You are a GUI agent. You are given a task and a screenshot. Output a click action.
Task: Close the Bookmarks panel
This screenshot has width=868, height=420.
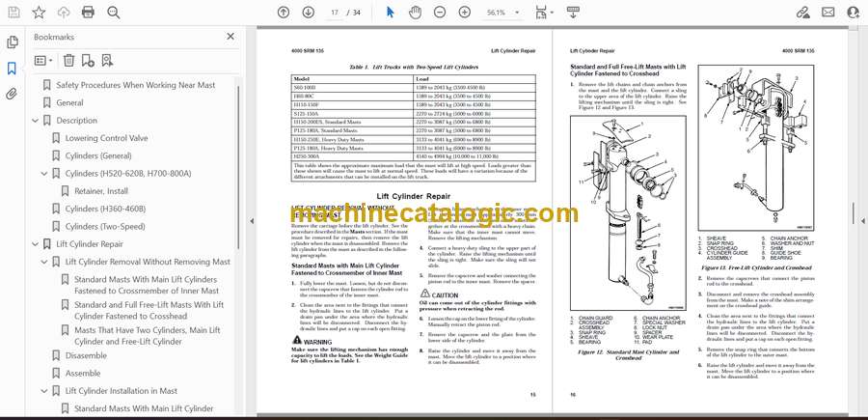click(231, 37)
